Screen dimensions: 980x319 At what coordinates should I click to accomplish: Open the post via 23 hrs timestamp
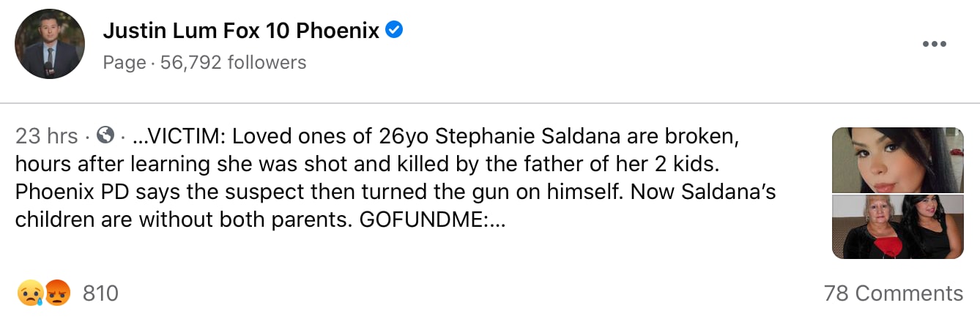tap(46, 136)
